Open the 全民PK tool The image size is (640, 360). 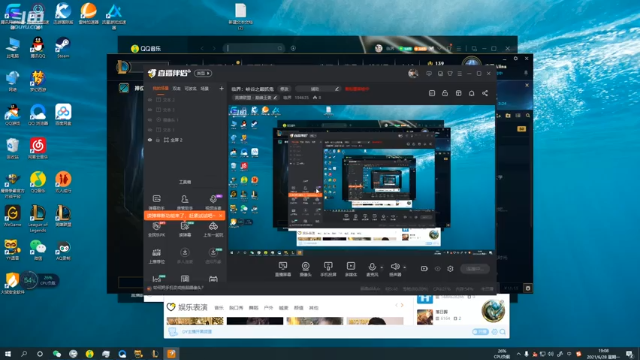[x=157, y=229]
